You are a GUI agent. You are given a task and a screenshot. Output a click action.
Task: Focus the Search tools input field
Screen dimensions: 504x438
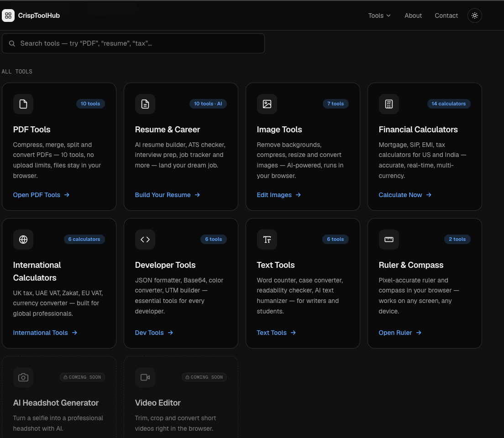point(133,43)
